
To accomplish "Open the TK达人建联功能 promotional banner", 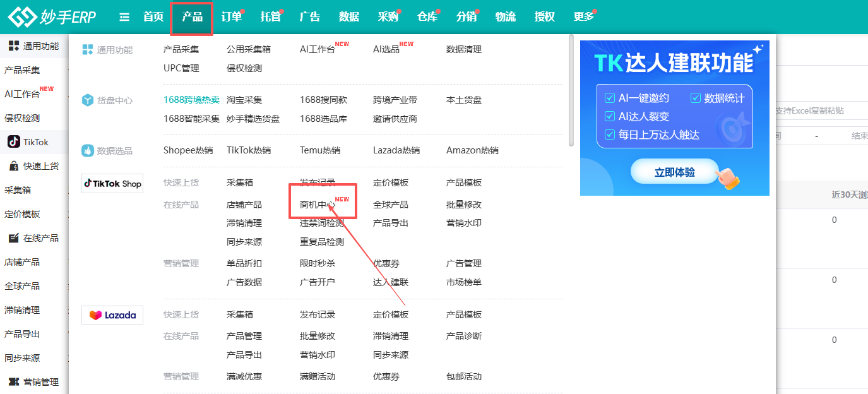I will click(x=675, y=117).
